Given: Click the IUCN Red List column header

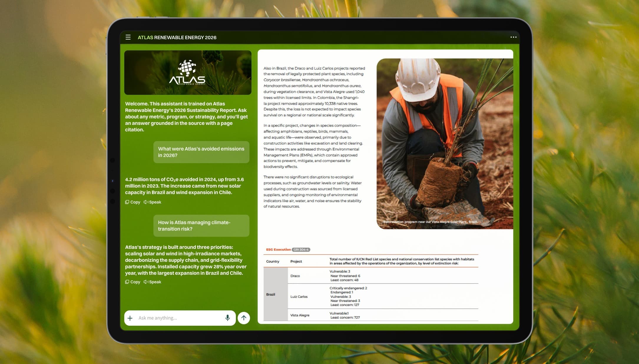Looking at the screenshot, I should 402,261.
